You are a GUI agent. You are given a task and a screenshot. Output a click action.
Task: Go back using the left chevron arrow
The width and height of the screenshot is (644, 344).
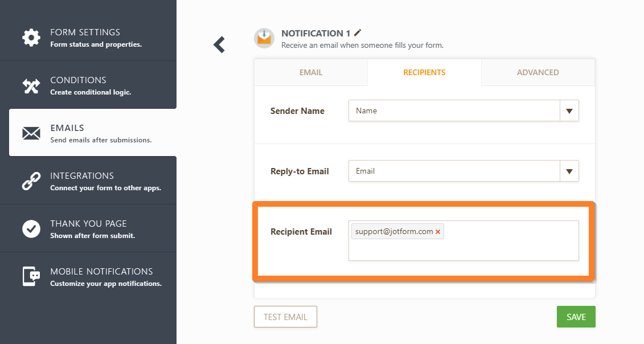pos(219,44)
